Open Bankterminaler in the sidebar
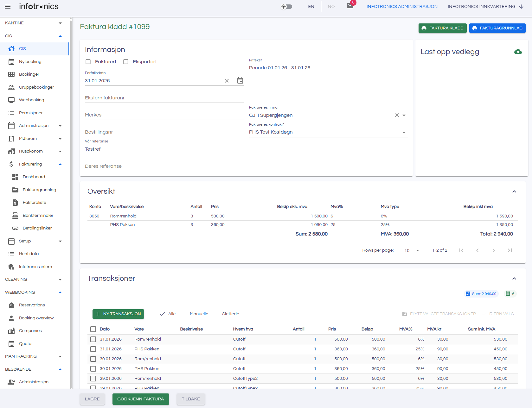 coord(38,215)
